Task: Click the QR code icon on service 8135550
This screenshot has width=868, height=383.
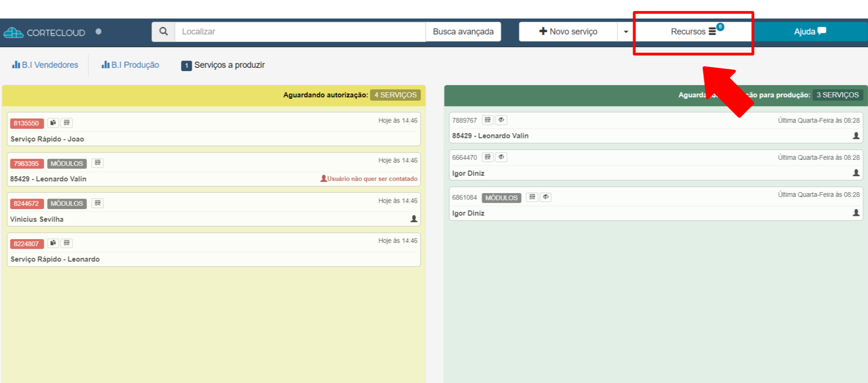Action: point(67,123)
